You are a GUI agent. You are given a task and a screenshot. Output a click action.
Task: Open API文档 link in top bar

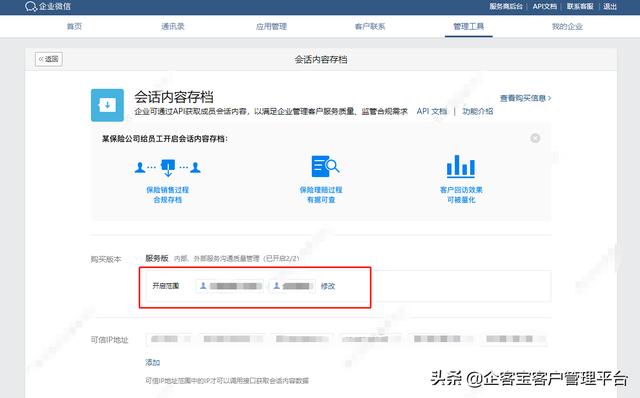pos(544,7)
